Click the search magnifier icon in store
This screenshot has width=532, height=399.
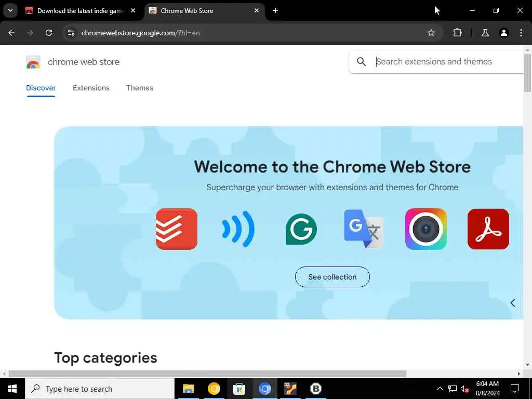(x=362, y=61)
